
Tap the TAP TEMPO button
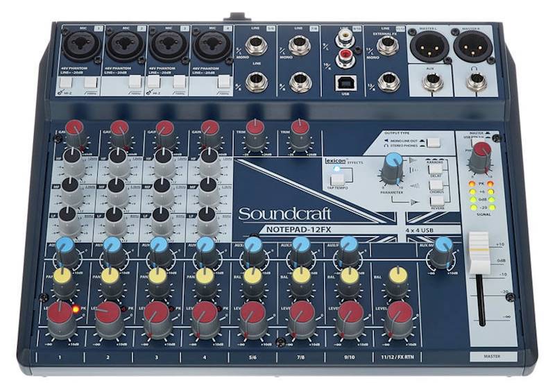tap(338, 180)
